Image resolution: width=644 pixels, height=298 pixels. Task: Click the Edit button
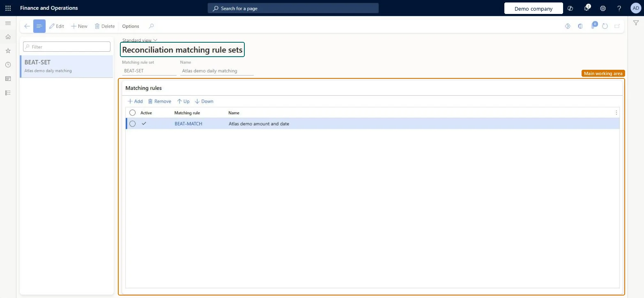pos(57,26)
